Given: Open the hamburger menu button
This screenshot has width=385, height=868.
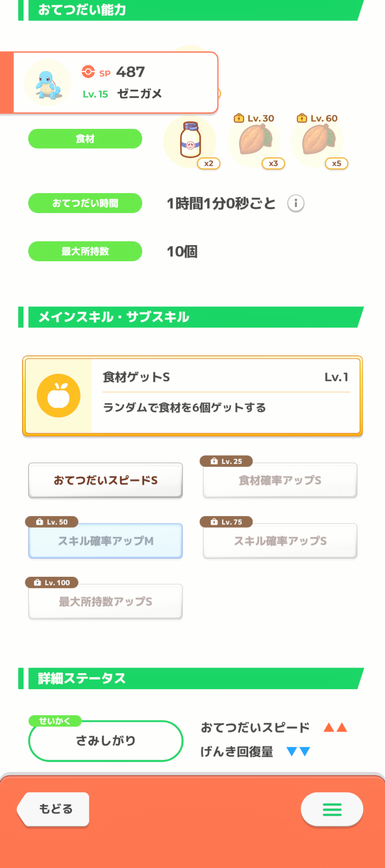Looking at the screenshot, I should 332,809.
